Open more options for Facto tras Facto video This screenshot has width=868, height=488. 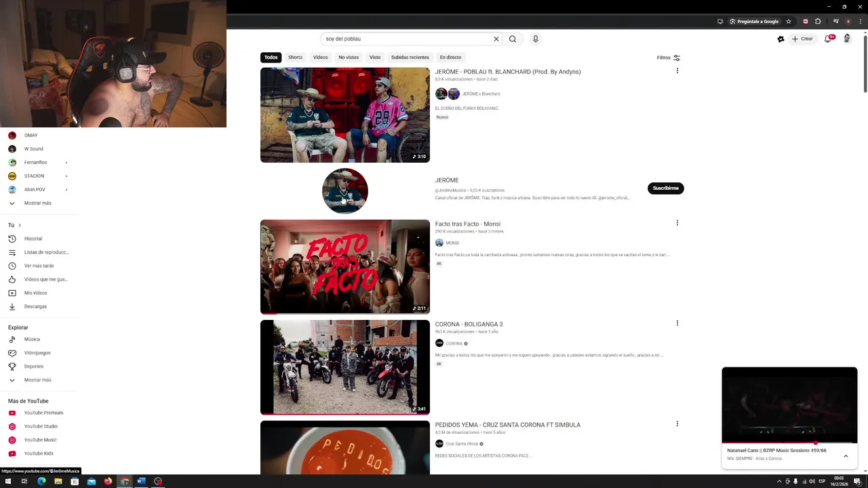[677, 223]
